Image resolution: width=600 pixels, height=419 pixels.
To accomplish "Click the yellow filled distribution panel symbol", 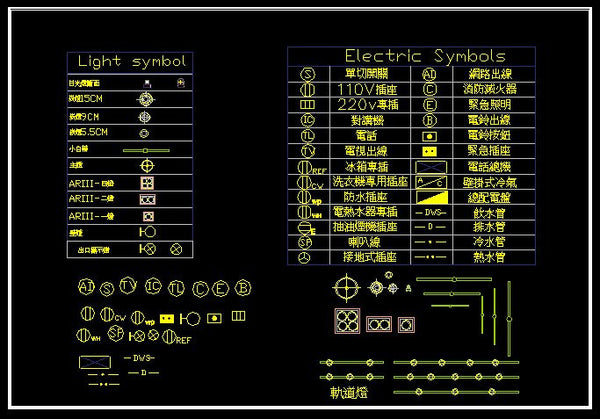I will pos(431,197).
